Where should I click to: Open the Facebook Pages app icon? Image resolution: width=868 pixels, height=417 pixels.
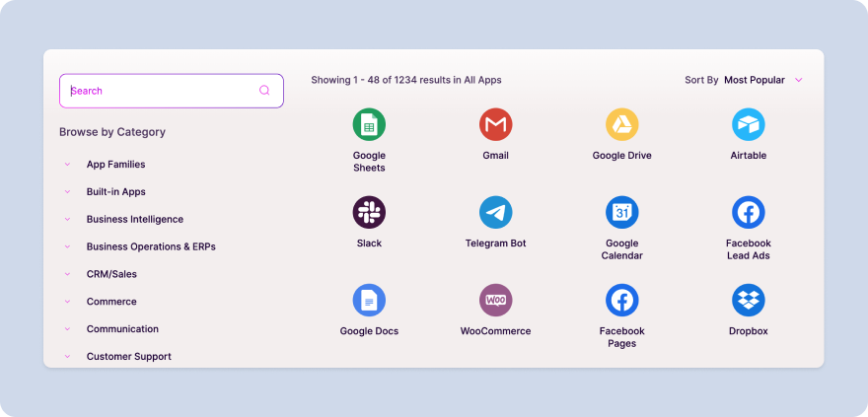621,300
